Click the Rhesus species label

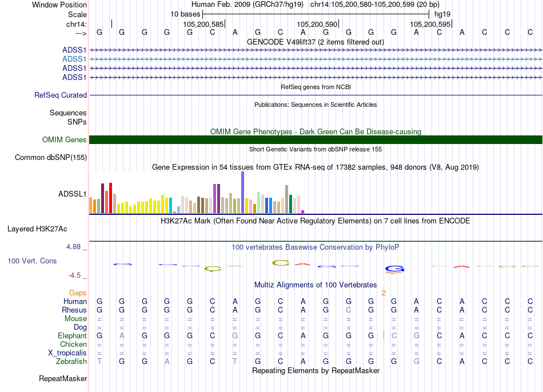pyautogui.click(x=74, y=310)
